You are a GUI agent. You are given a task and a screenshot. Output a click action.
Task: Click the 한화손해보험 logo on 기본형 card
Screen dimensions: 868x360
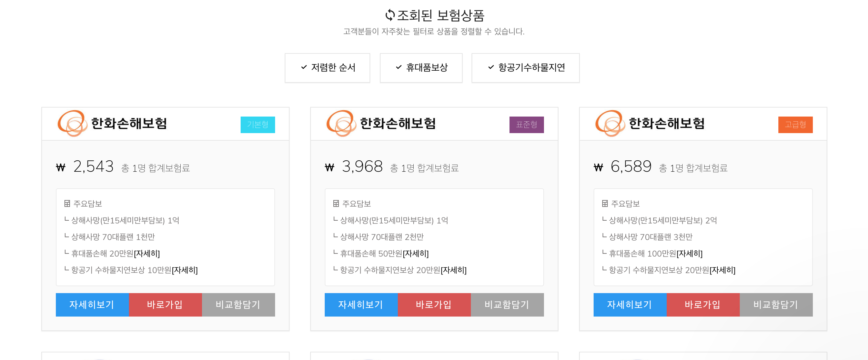click(113, 123)
